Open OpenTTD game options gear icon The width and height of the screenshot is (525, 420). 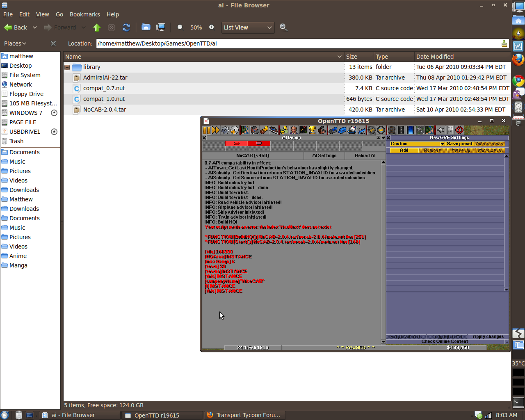(x=225, y=130)
